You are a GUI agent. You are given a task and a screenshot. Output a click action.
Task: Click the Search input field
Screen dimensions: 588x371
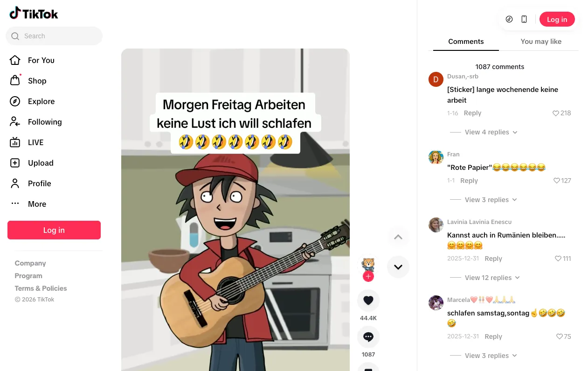click(x=54, y=36)
